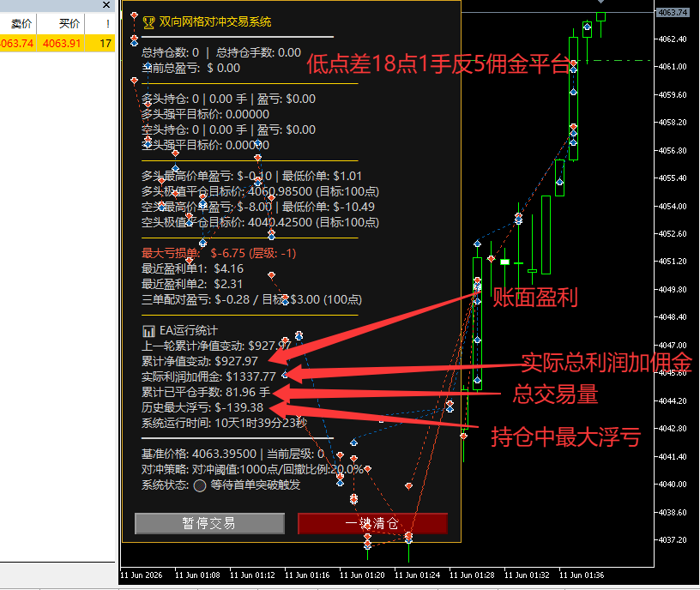Click the 多头最高价单盈亏 line

click(252, 177)
